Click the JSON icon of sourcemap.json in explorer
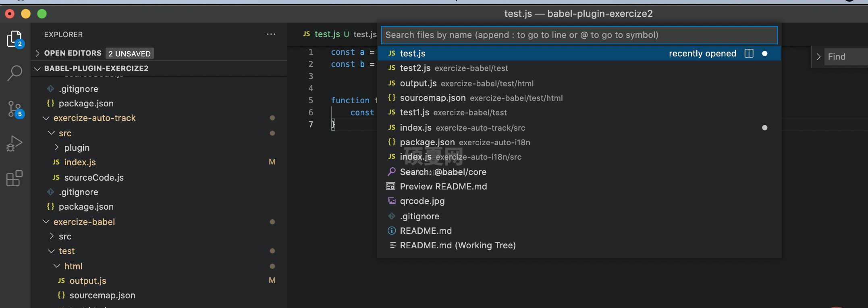 point(61,295)
